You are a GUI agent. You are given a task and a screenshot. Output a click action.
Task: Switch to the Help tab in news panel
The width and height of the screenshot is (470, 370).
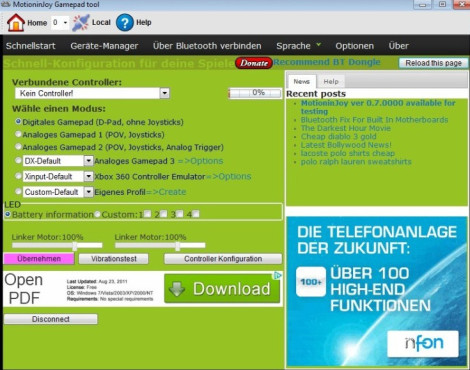point(331,81)
